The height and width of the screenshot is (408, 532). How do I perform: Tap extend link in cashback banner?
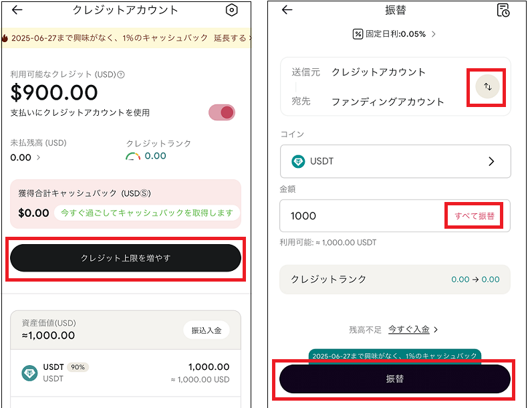click(233, 38)
